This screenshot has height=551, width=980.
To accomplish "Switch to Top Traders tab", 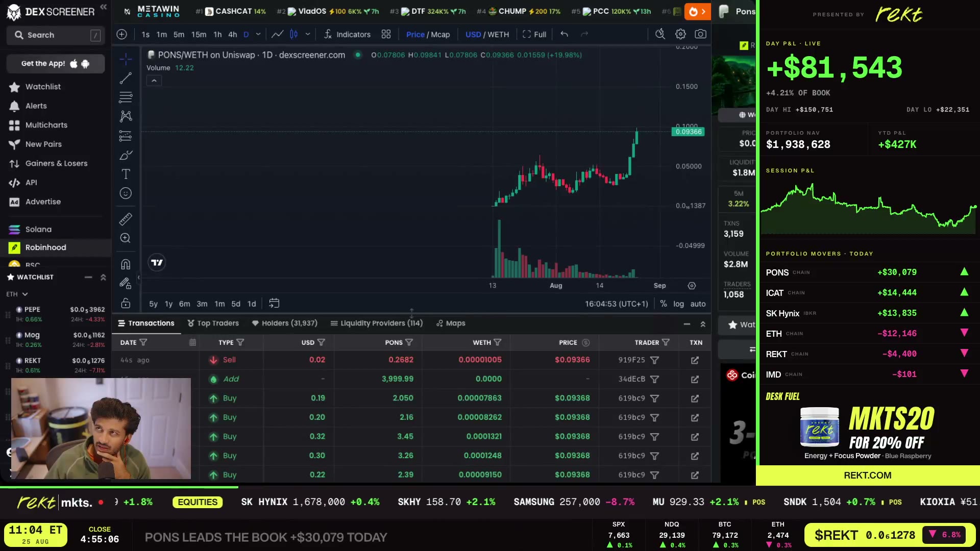I will point(213,323).
